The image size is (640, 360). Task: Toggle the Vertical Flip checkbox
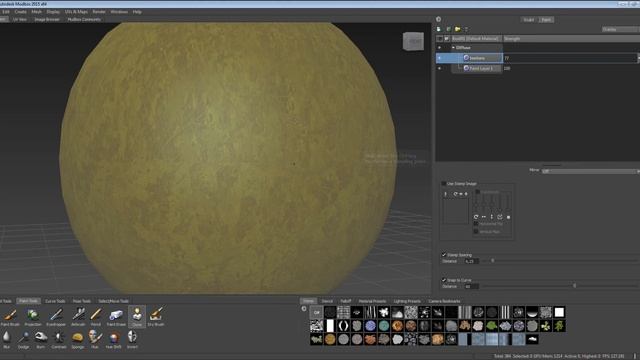point(476,231)
